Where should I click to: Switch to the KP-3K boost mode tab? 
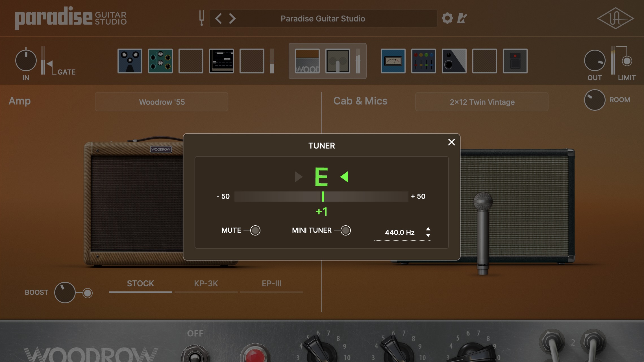[x=206, y=284]
